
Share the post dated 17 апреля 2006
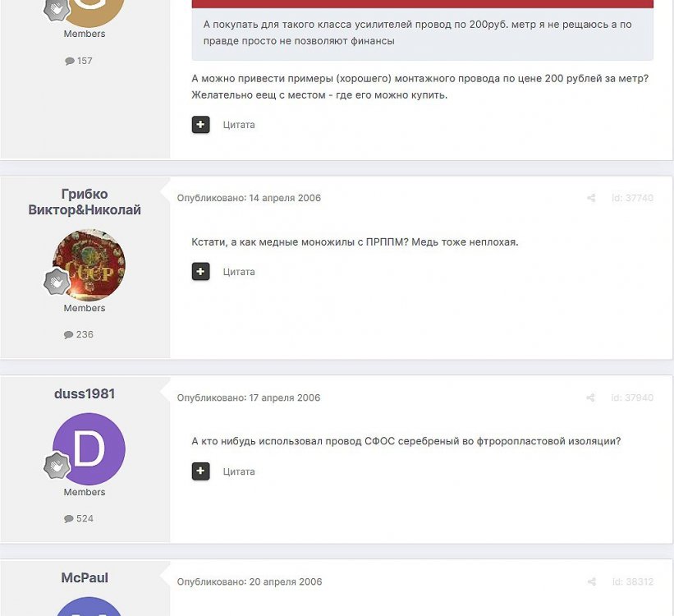click(x=590, y=398)
